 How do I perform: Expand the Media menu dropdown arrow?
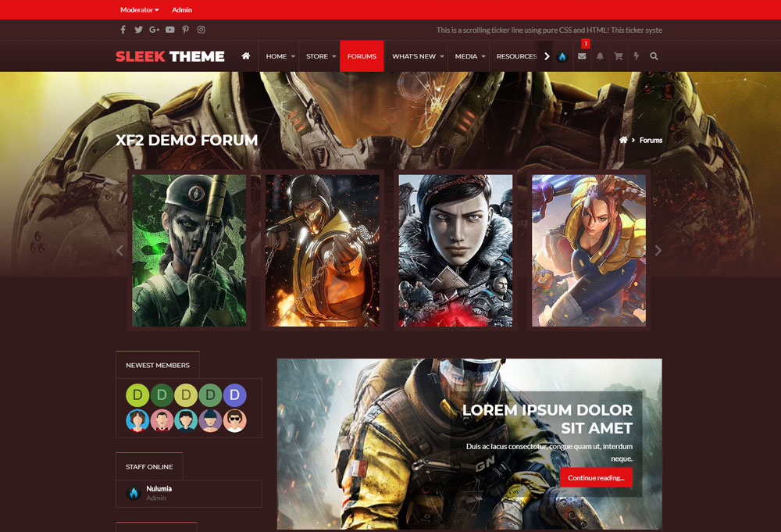483,56
